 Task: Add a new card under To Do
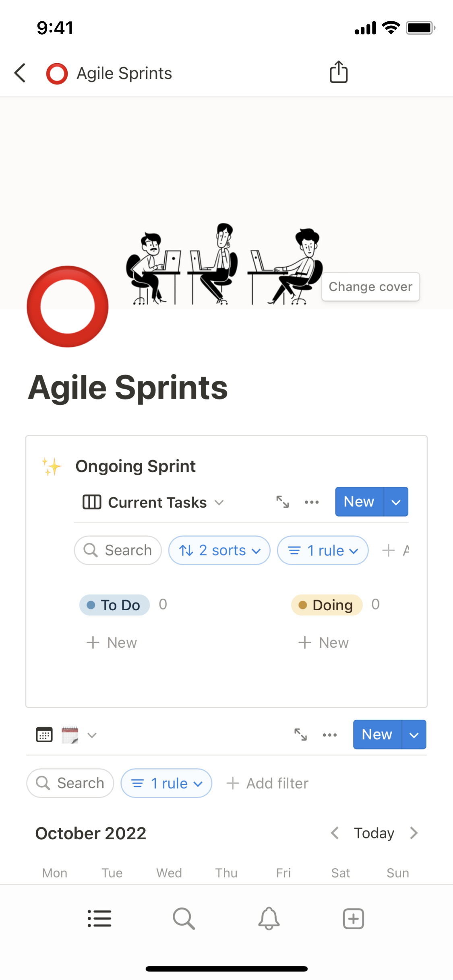coord(112,642)
